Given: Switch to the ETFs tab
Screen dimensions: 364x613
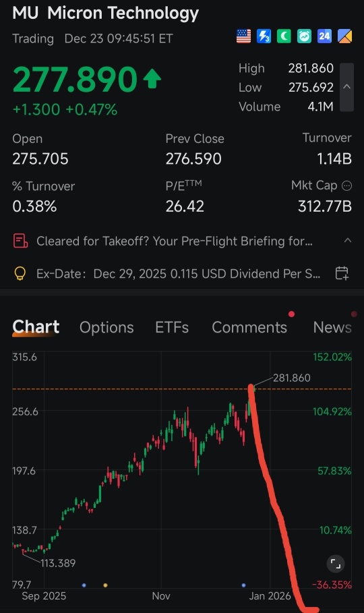Looking at the screenshot, I should (x=172, y=327).
